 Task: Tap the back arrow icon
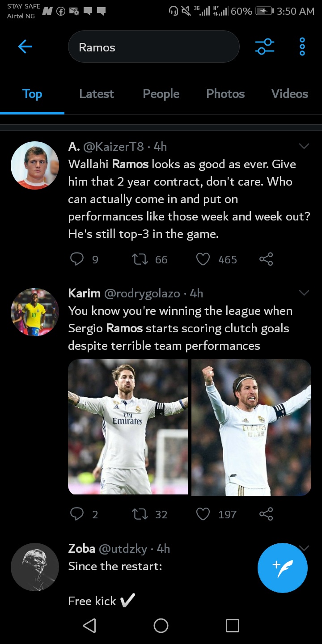tap(25, 47)
